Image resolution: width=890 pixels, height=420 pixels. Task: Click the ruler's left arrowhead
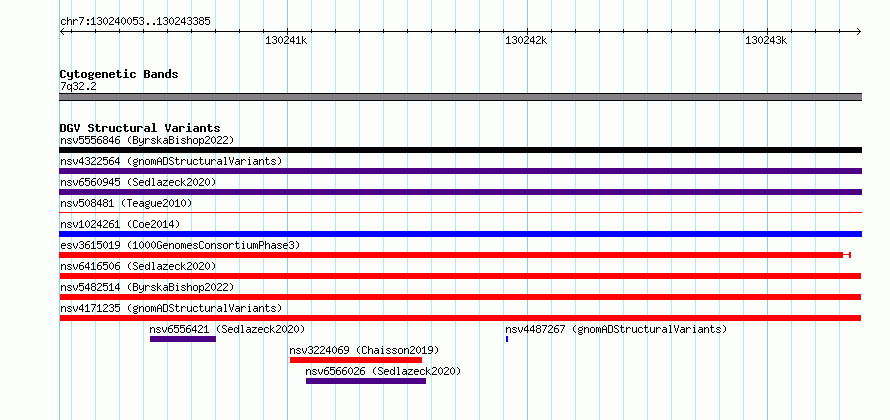(x=62, y=32)
